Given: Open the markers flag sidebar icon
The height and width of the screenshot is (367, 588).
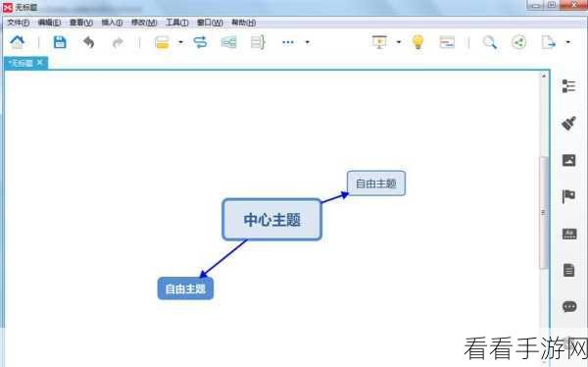Looking at the screenshot, I should [568, 196].
